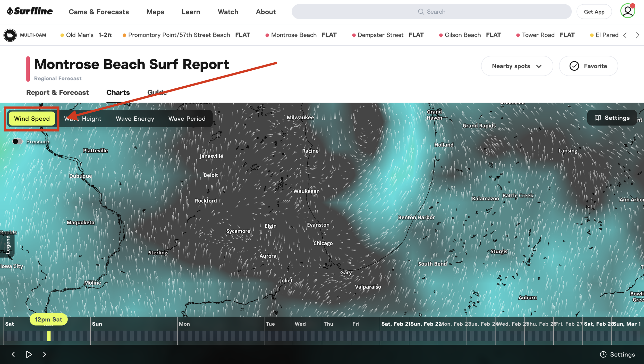Viewport: 644px width, 364px height.
Task: Open timeline Settings with clock icon
Action: (617, 354)
